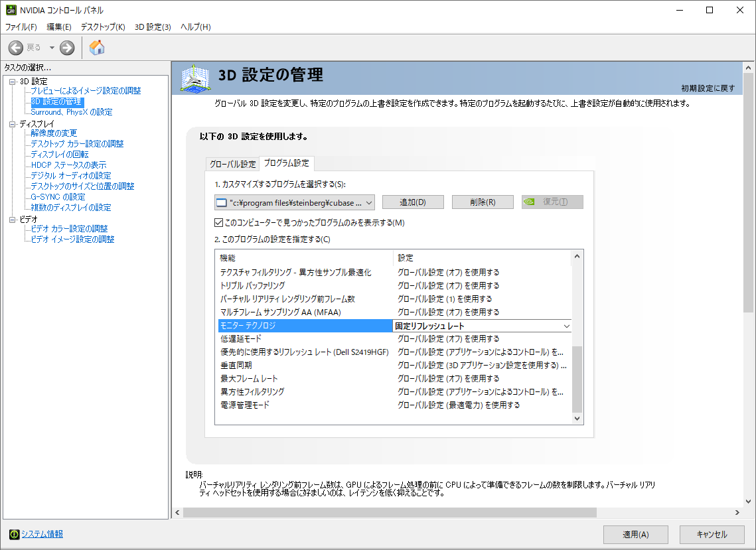Open the program selection combo box
This screenshot has width=756, height=550.
tap(295, 202)
